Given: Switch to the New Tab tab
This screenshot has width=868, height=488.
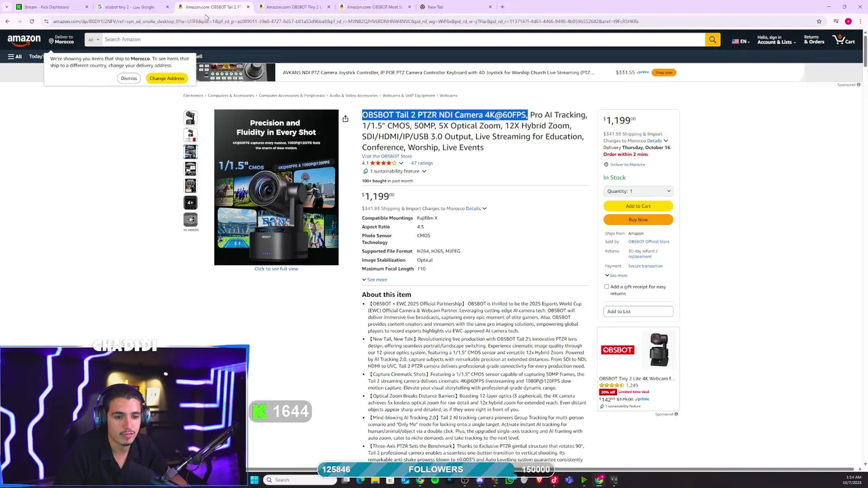Looking at the screenshot, I should coord(455,7).
